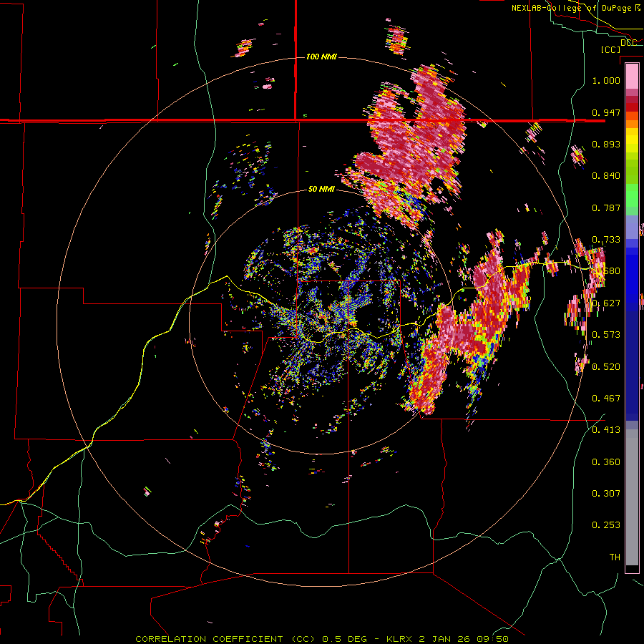Screen dimensions: 644x644
Task: Select the 0.413 scale value
Action: [x=606, y=430]
